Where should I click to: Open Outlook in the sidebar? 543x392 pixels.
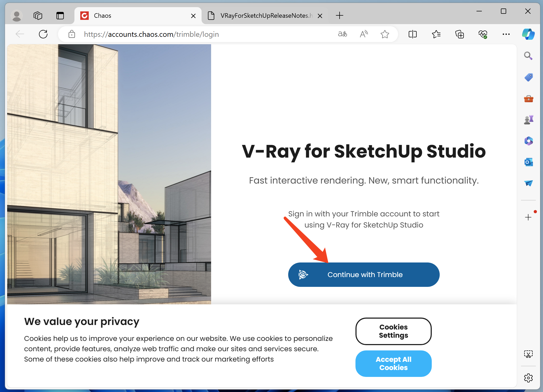[528, 162]
